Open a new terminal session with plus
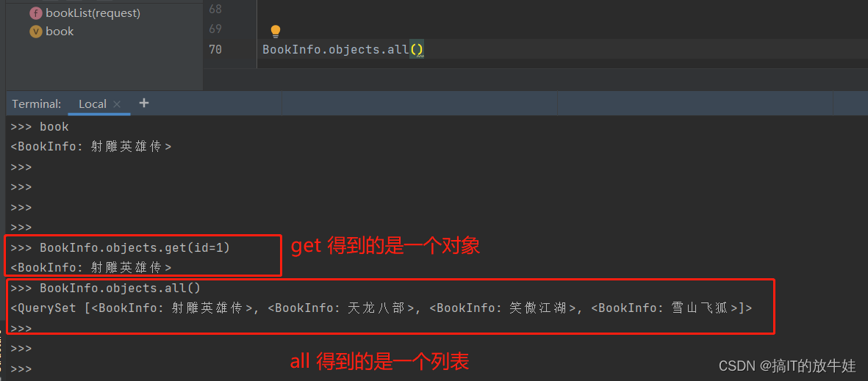This screenshot has height=381, width=868. pos(144,103)
